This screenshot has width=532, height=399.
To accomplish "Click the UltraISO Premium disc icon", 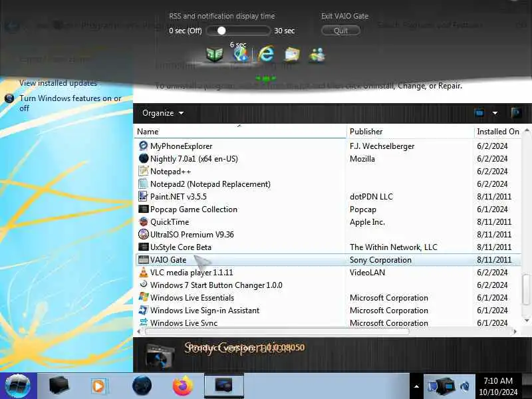I will 144,234.
